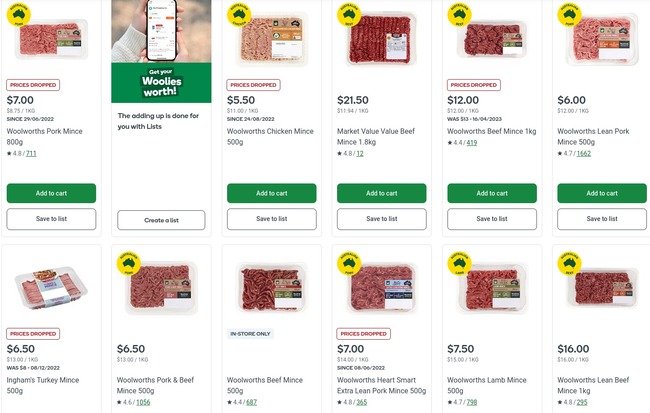Open the Ingham's Turkey Mince 500g product image
This screenshot has height=413, width=650.
[51, 289]
